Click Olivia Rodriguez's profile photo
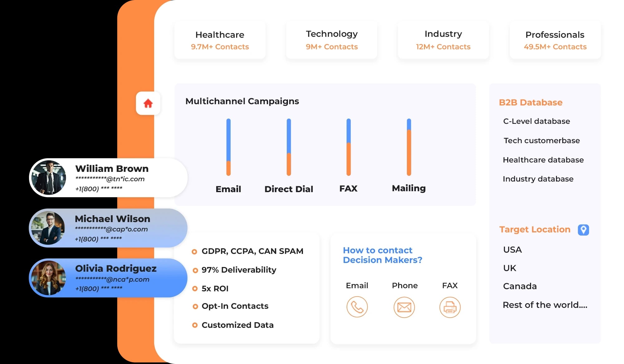 (x=49, y=278)
